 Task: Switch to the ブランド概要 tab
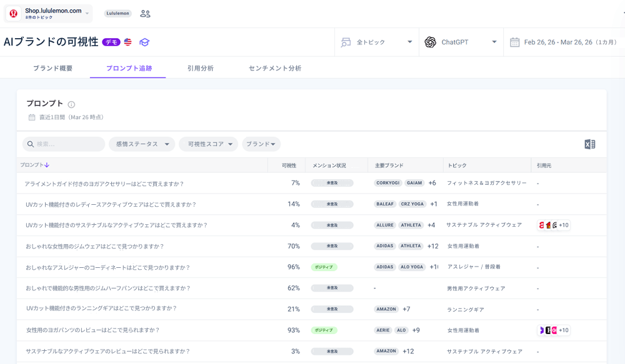(52, 68)
